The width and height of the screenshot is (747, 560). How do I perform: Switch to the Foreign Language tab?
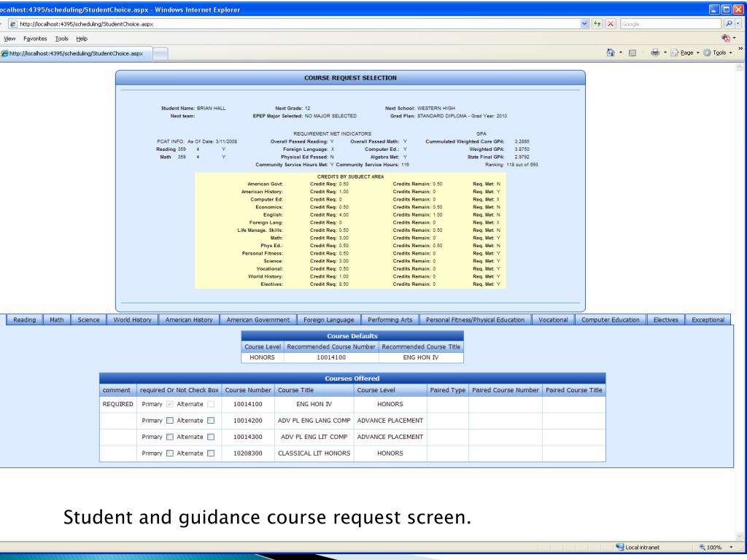[x=329, y=320]
